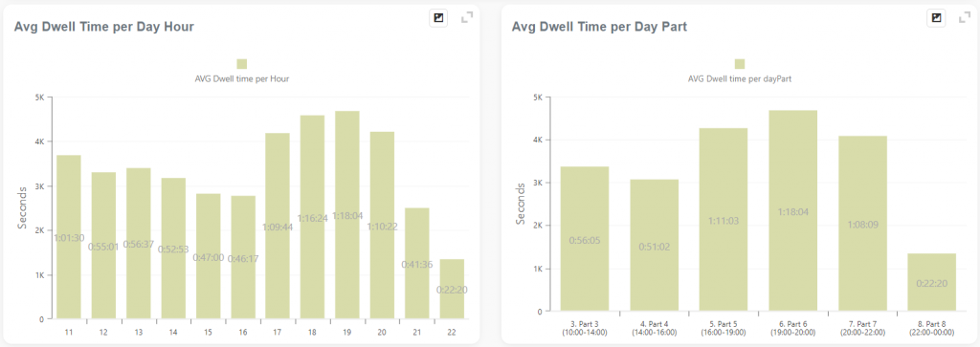Toggle AVG Dwell time per Hour legend swatch
Viewport: 980px width, 347px height.
(x=242, y=64)
